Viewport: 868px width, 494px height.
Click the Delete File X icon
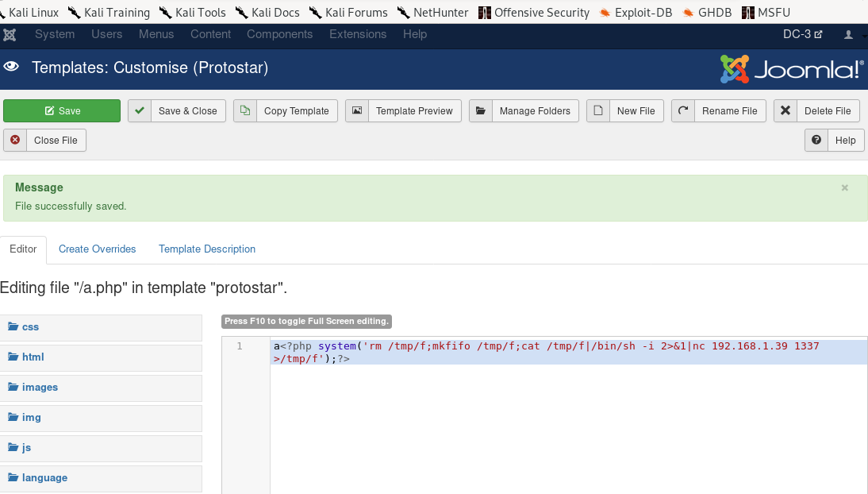pos(785,110)
